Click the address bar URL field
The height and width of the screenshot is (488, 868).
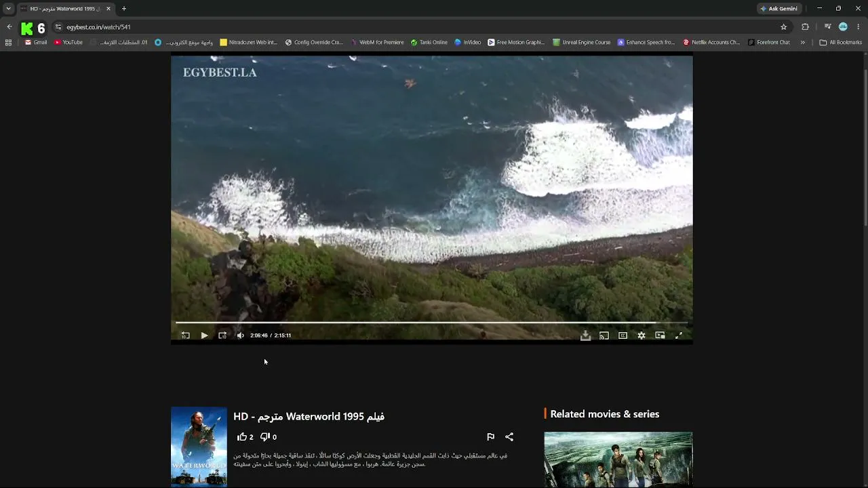420,27
